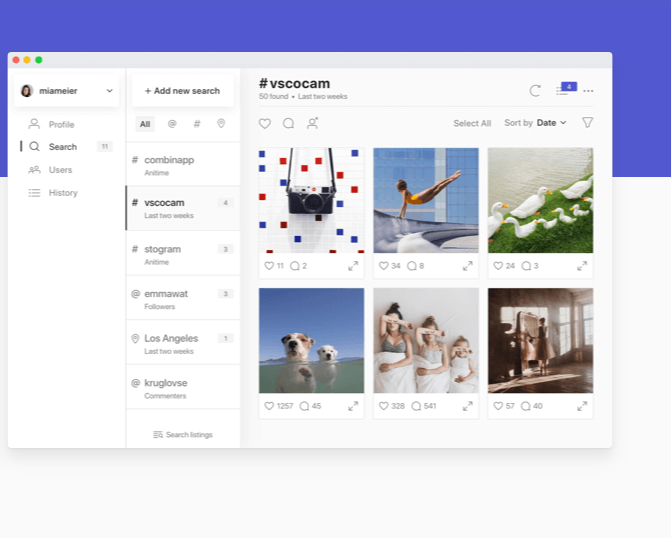Click Select All link

472,124
